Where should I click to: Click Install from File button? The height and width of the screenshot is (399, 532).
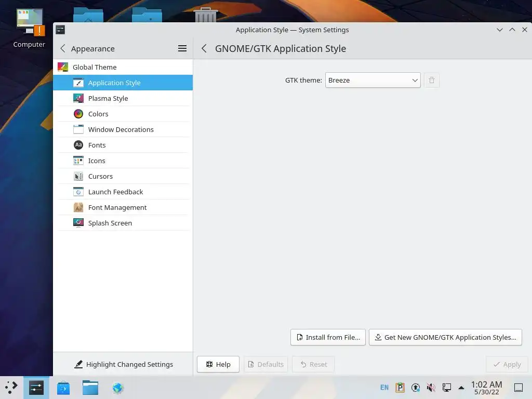click(x=328, y=337)
